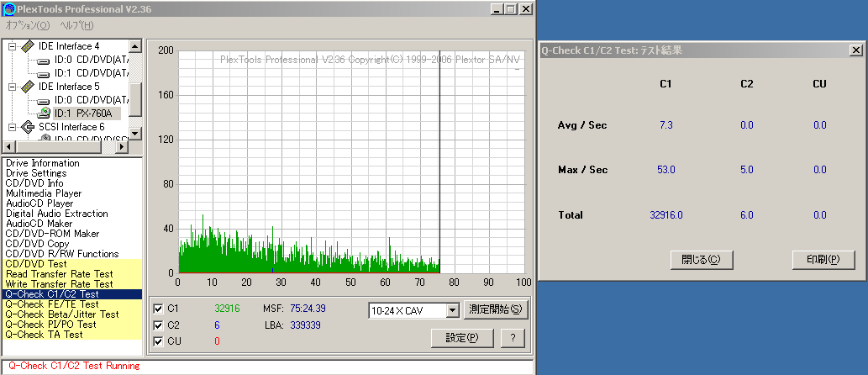Uncheck the C1 checkbox

click(x=158, y=309)
